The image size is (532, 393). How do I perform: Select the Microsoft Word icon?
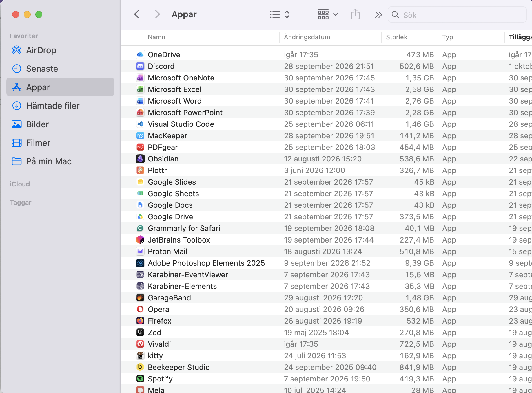(x=140, y=101)
